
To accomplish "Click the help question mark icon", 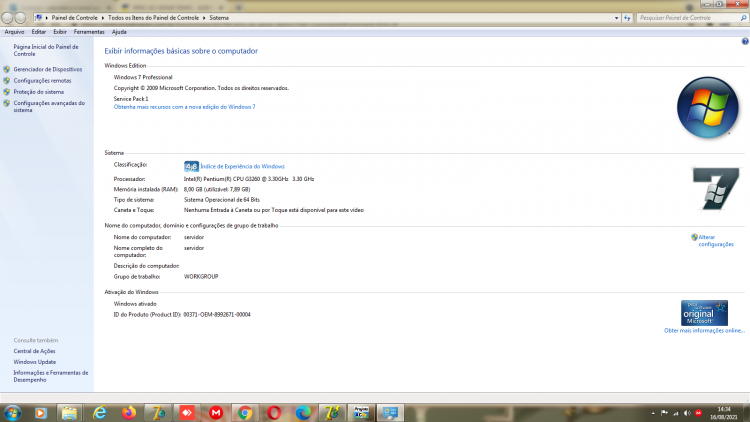I will coord(745,42).
